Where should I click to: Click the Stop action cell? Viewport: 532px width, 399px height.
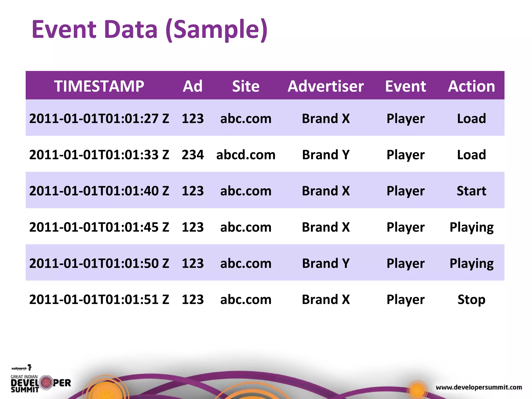coord(471,300)
